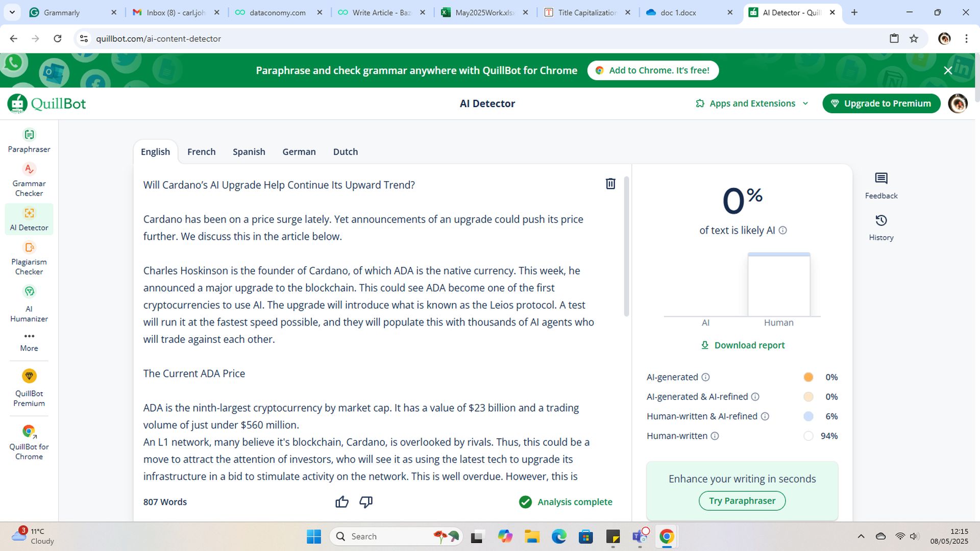The width and height of the screenshot is (980, 551).
Task: Open a new browser tab
Action: pos(854,13)
